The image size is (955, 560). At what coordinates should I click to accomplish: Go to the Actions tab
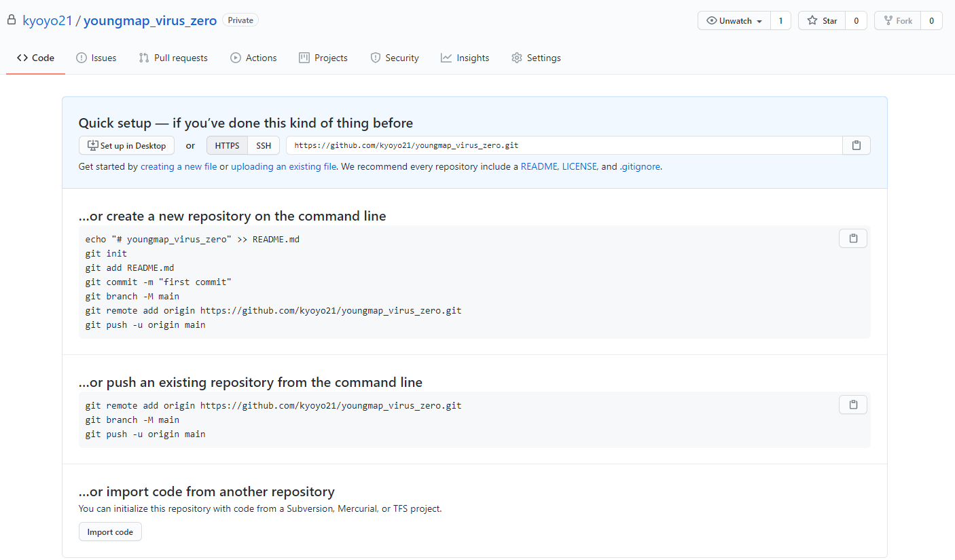point(253,58)
